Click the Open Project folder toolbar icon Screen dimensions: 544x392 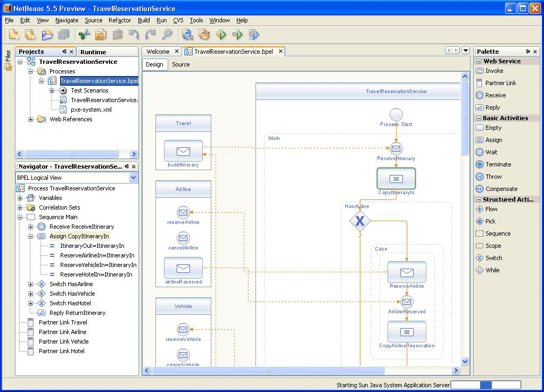click(47, 35)
